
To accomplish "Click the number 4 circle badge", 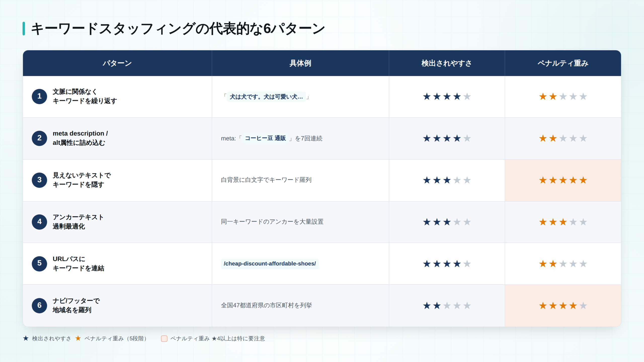I will coord(39,222).
